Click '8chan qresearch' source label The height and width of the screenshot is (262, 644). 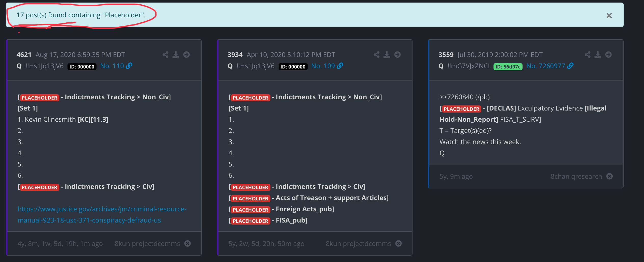click(x=576, y=176)
